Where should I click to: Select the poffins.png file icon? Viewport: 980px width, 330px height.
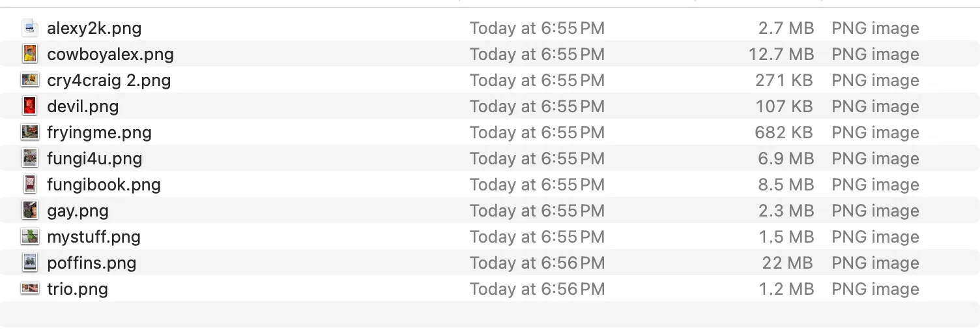(29, 263)
